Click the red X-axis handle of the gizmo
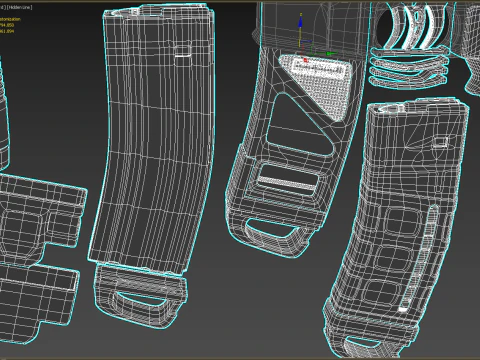 click(x=305, y=60)
